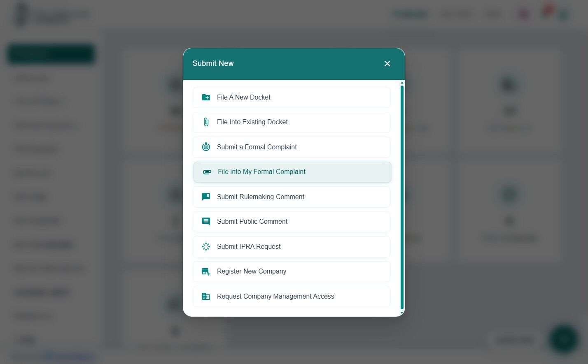Select Submit a Formal Complaint
The height and width of the screenshot is (364, 588).
(291, 147)
